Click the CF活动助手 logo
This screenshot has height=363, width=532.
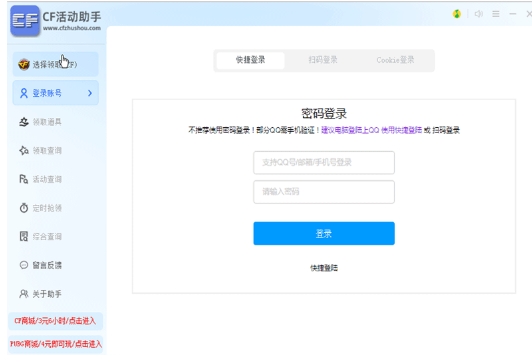click(25, 21)
